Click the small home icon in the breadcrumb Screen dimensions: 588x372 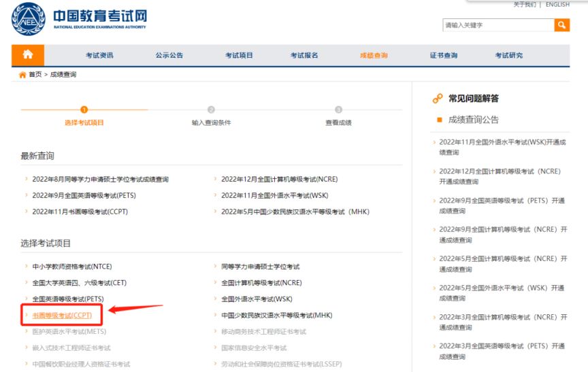tap(22, 75)
